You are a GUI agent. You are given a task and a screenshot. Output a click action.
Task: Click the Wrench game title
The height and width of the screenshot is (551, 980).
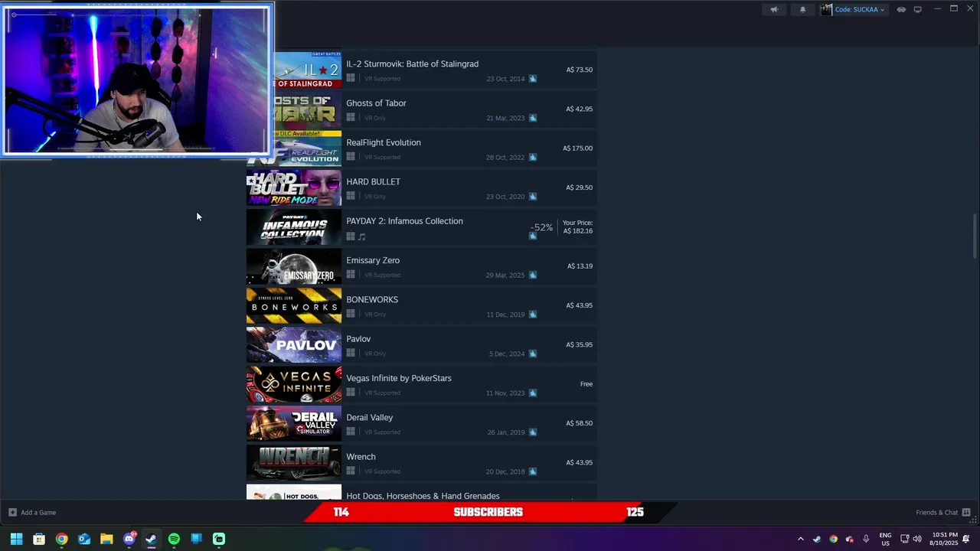coord(361,457)
